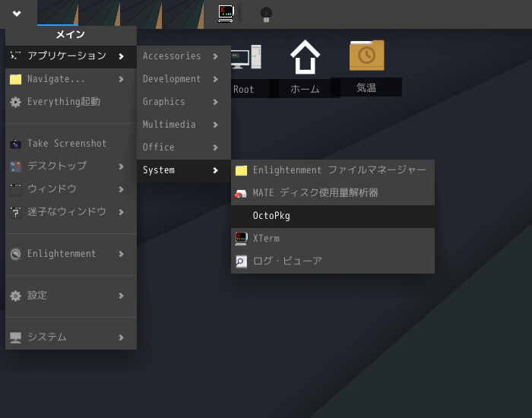This screenshot has height=418, width=532.
Task: Open the Root computer icon on desktop
Action: (x=246, y=57)
